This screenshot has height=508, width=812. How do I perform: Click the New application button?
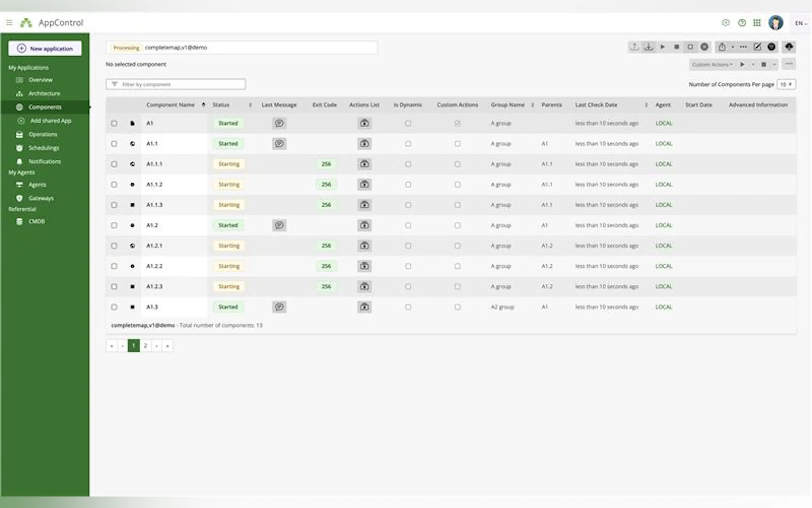click(45, 48)
